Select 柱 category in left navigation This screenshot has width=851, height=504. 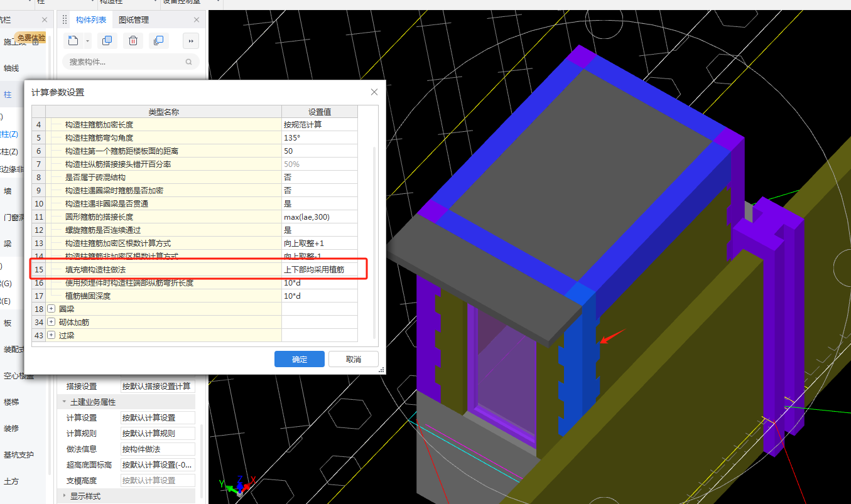[8, 94]
